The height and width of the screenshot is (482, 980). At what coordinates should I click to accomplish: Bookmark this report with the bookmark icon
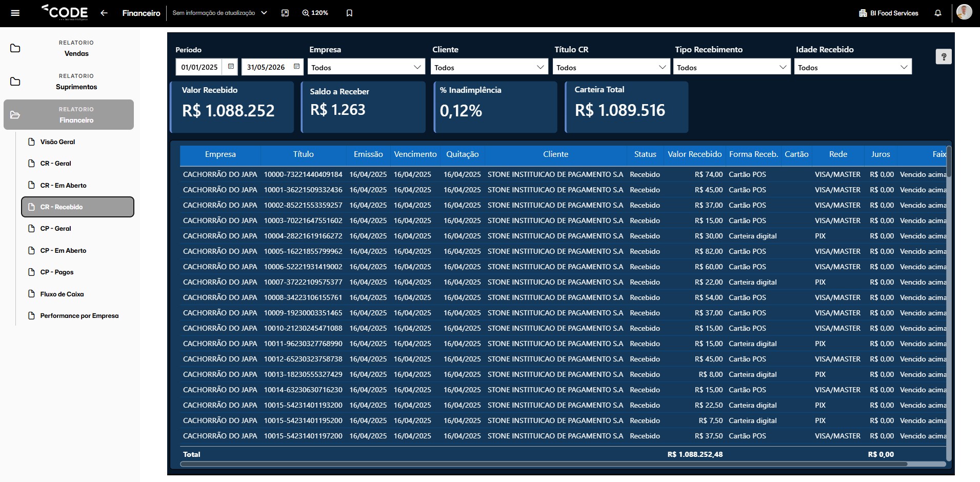coord(349,13)
